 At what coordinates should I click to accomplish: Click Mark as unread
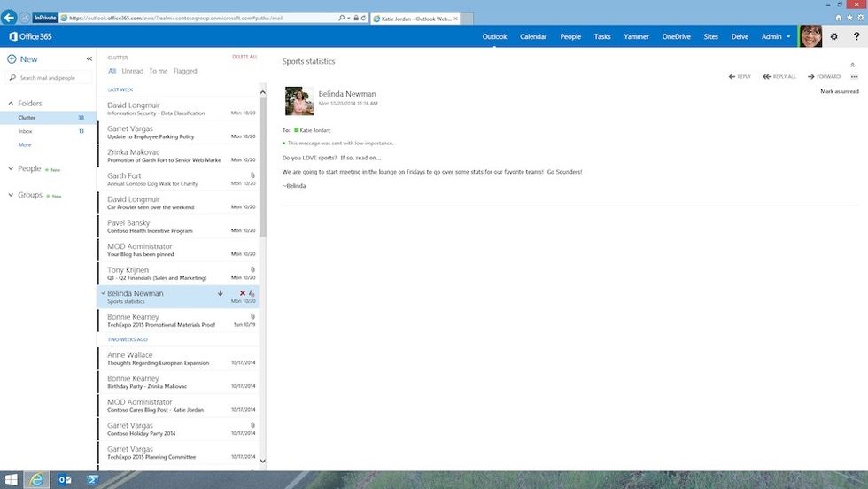coord(839,91)
